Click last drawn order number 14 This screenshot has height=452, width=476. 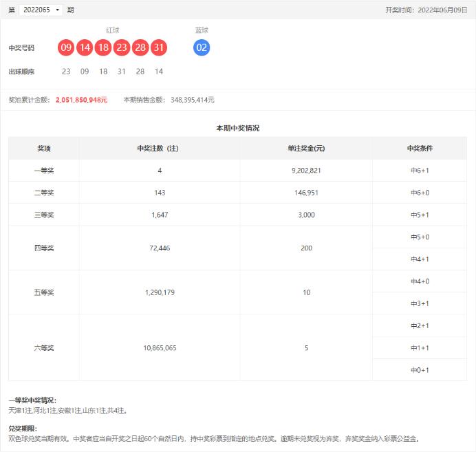(159, 72)
